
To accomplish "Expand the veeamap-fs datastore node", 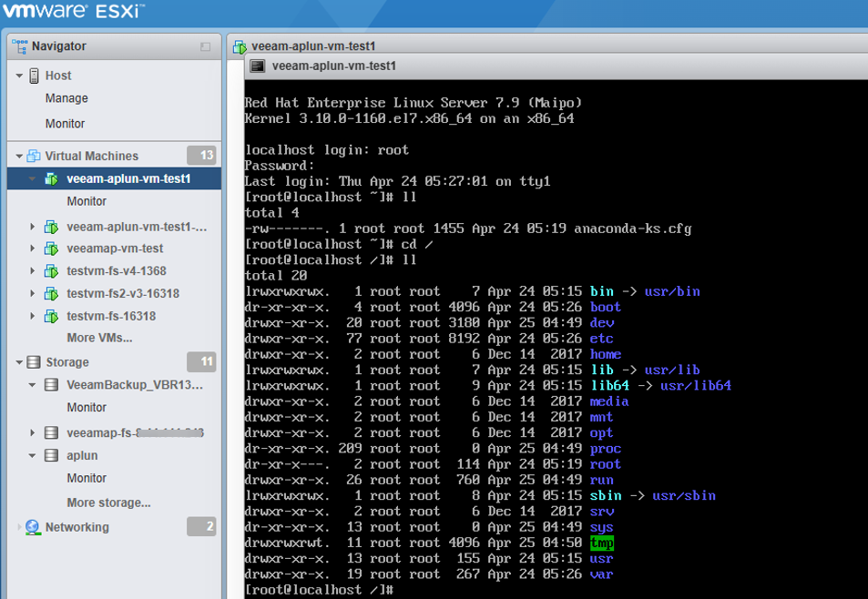I will coord(32,432).
